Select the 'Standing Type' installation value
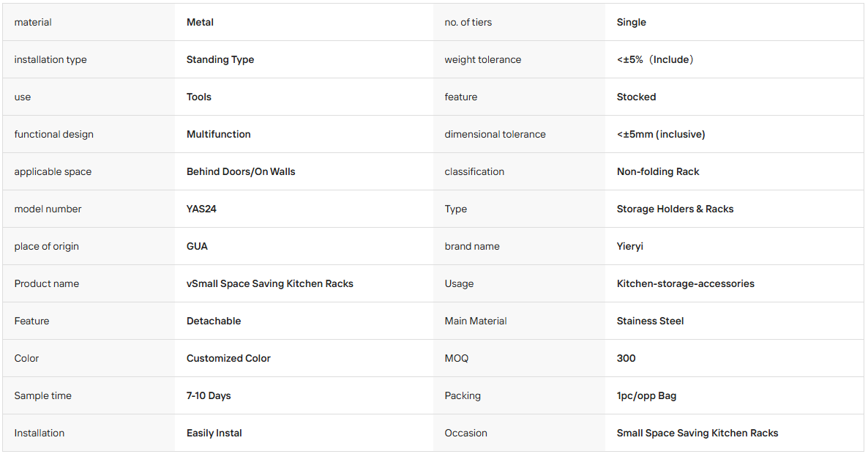This screenshot has height=454, width=868. click(x=220, y=60)
